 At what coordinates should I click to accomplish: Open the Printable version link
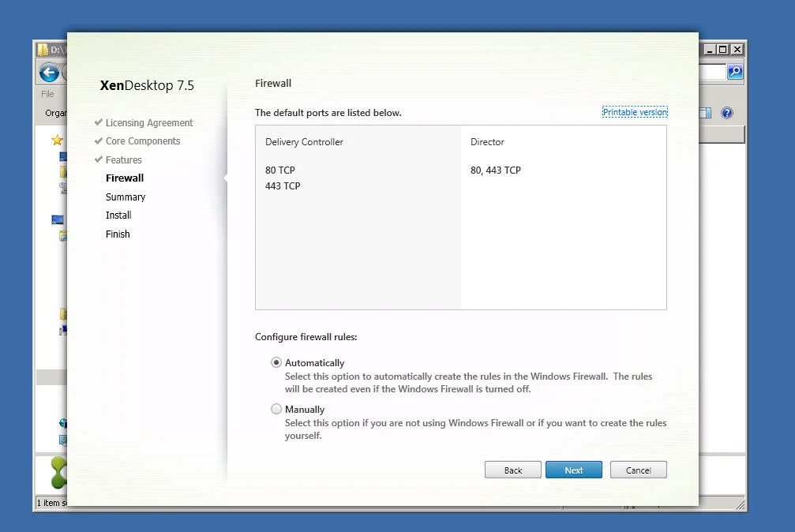tap(635, 112)
